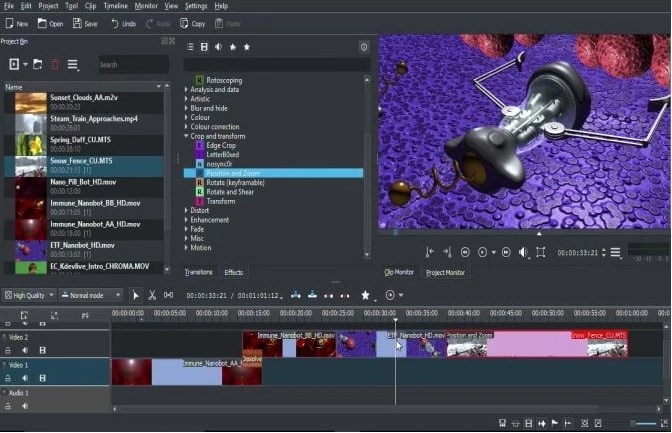This screenshot has width=672, height=433.
Task: Click the Undo toolbar button
Action: pos(123,24)
